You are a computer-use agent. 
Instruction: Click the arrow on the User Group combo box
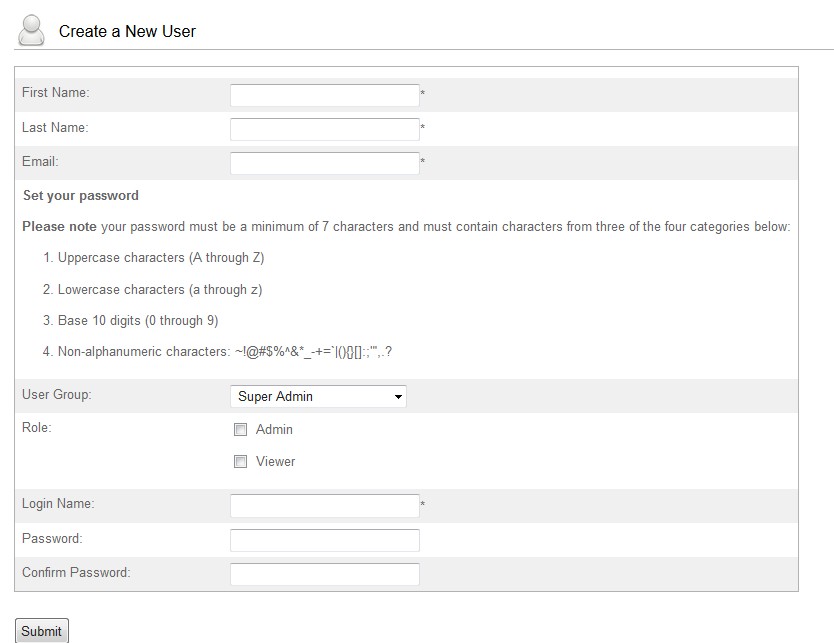tap(398, 397)
